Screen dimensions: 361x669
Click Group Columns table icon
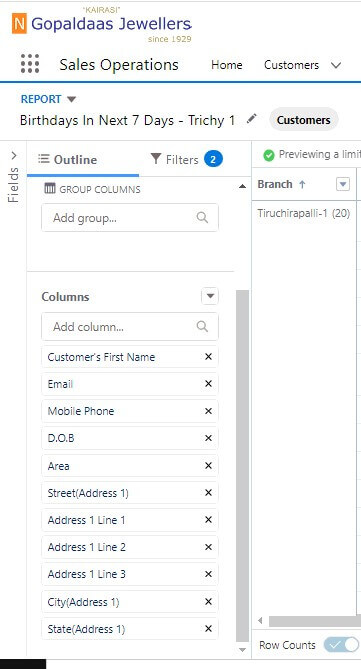50,189
